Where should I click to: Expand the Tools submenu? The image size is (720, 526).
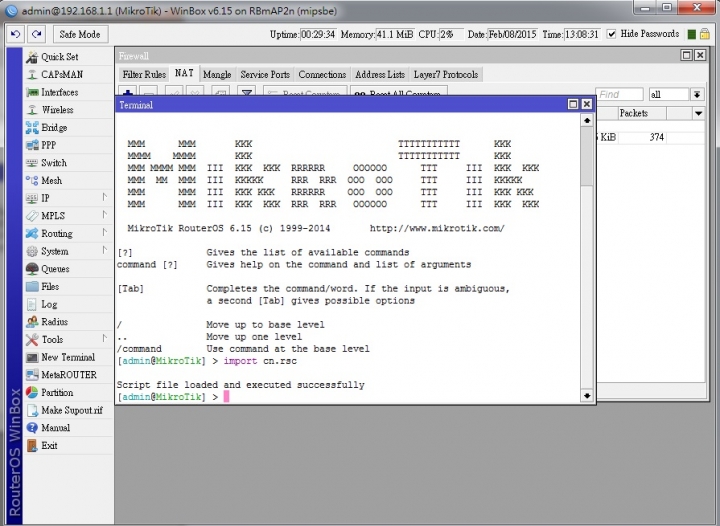pos(105,339)
